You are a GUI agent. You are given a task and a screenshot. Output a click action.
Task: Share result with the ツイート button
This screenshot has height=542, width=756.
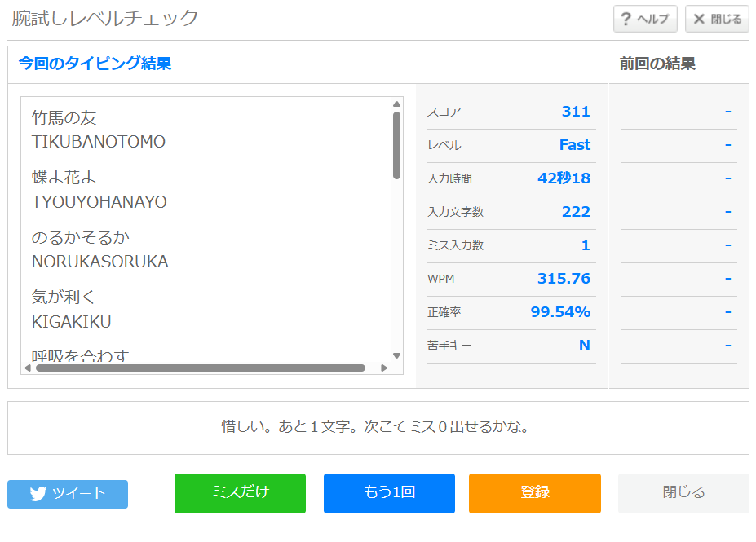point(68,494)
